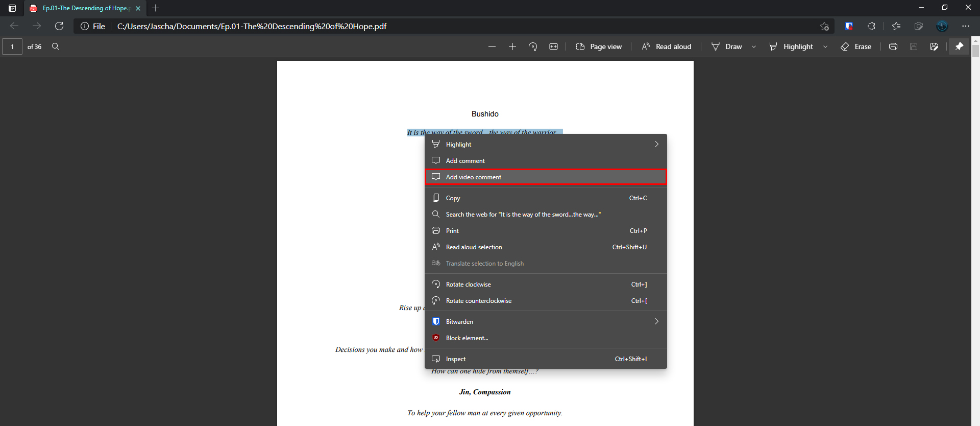This screenshot has width=980, height=426.
Task: Click the Bushido heading text
Action: click(485, 114)
